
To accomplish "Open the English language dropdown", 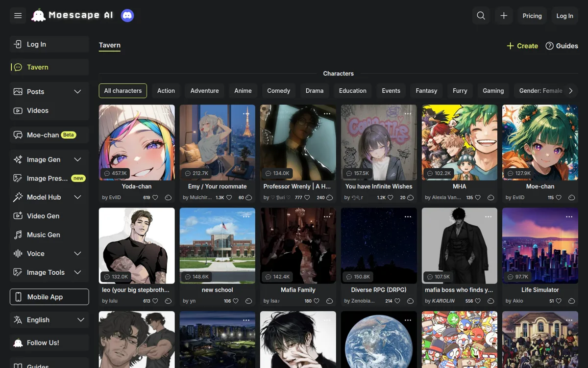I will [49, 320].
